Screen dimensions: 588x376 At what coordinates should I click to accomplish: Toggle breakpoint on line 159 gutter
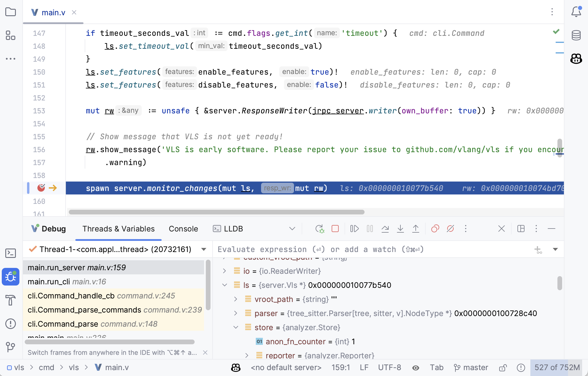(x=41, y=188)
